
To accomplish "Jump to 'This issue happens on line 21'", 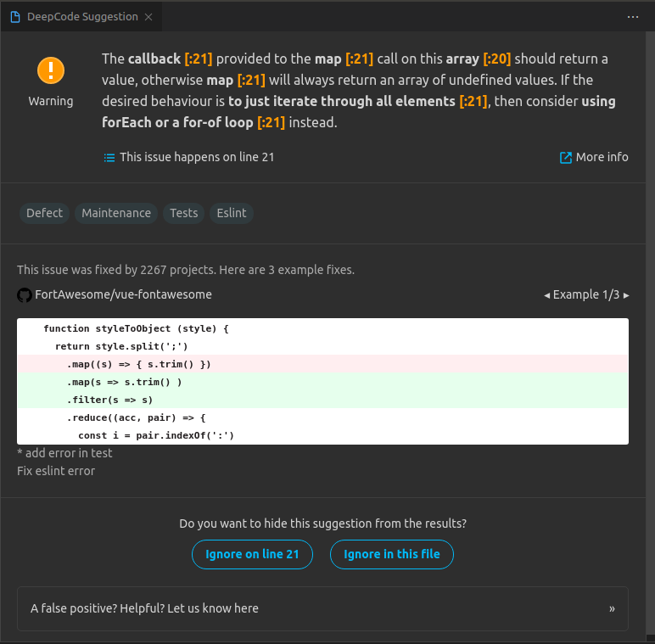I will tap(196, 157).
